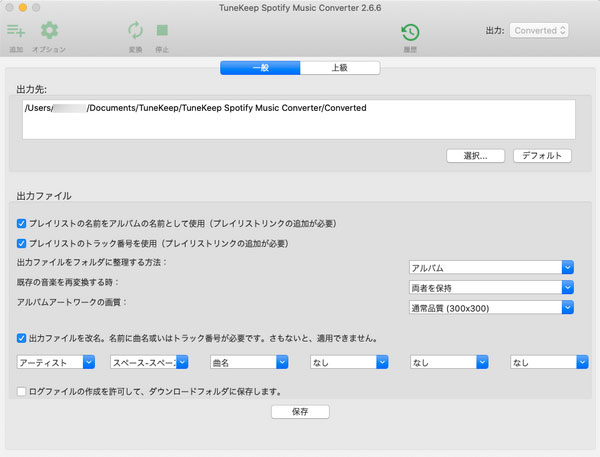The height and width of the screenshot is (457, 600).
Task: Open the 出力 Converted output dropdown
Action: point(539,31)
